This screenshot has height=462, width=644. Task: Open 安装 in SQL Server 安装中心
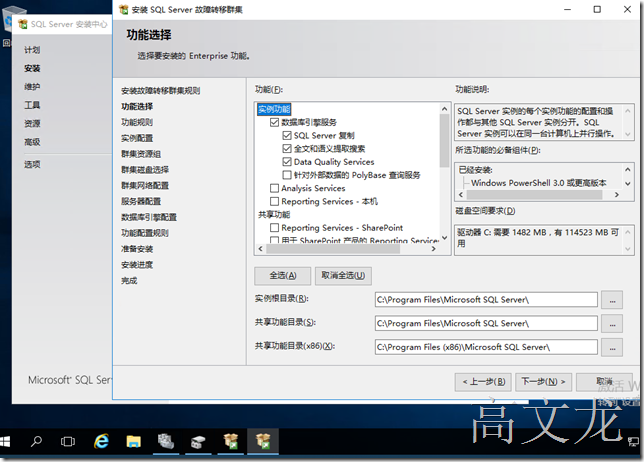click(x=32, y=68)
